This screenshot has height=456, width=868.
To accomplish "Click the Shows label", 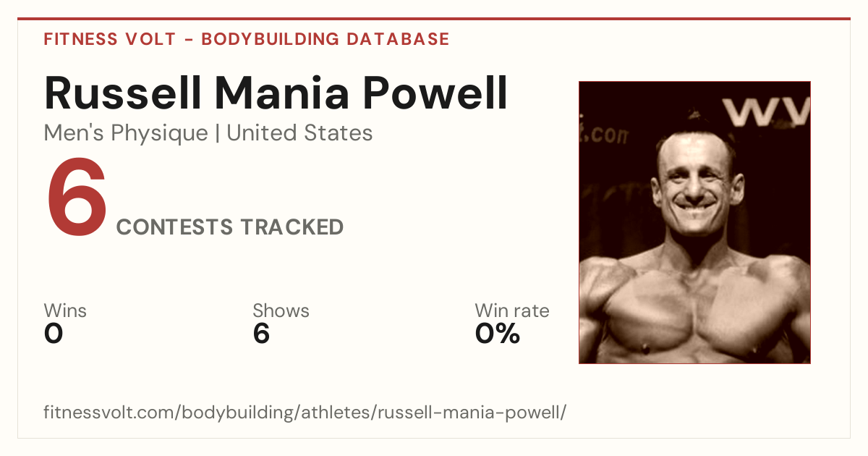I will tap(281, 311).
